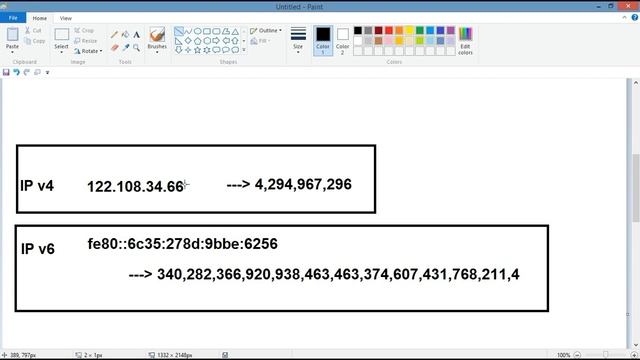Click the zoom slider in status bar

pos(606,355)
